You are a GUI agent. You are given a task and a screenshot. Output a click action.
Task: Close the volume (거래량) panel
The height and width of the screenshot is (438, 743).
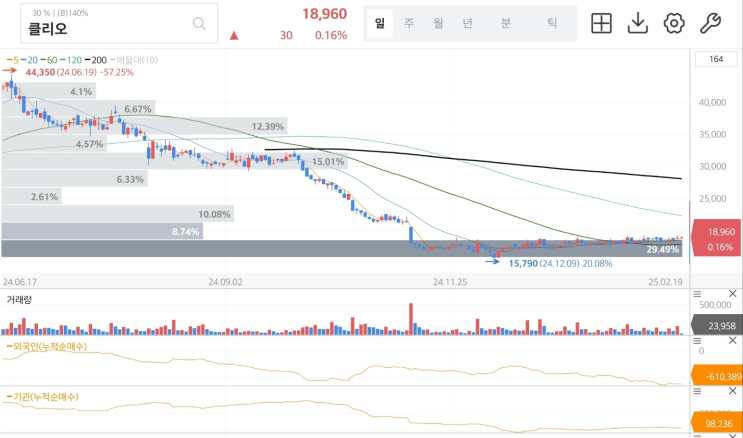tap(732, 294)
